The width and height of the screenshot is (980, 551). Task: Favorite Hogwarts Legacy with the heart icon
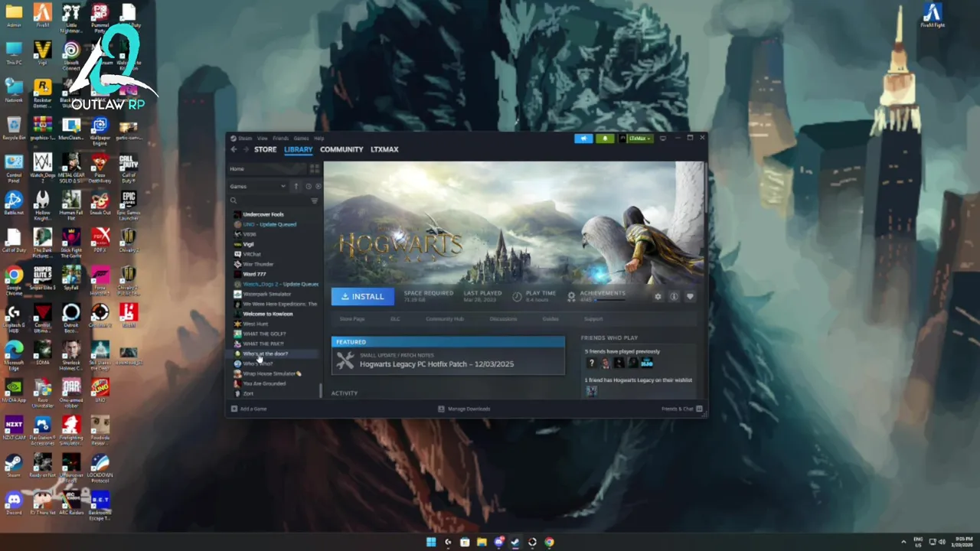pos(690,296)
